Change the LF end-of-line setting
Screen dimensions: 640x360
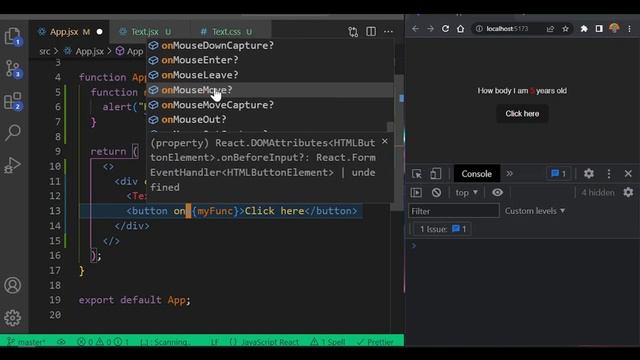[215, 342]
